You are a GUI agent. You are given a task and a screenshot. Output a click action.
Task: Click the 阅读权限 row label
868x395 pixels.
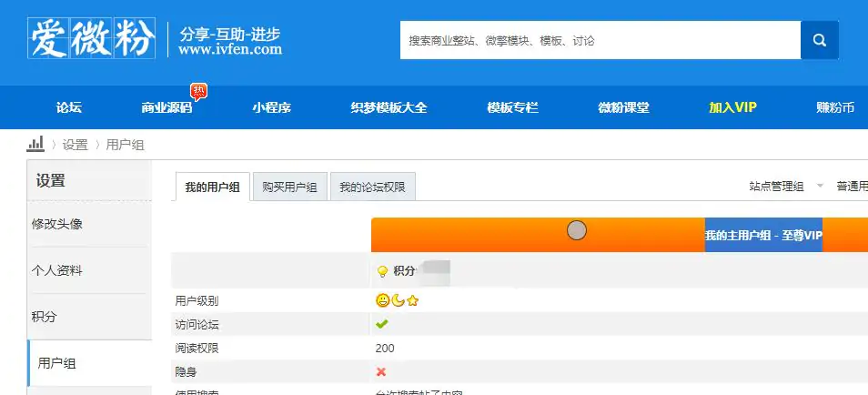[x=197, y=349]
